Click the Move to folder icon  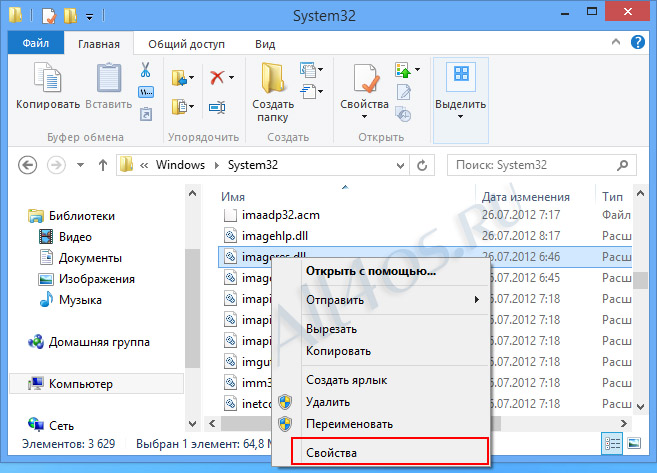[x=179, y=78]
